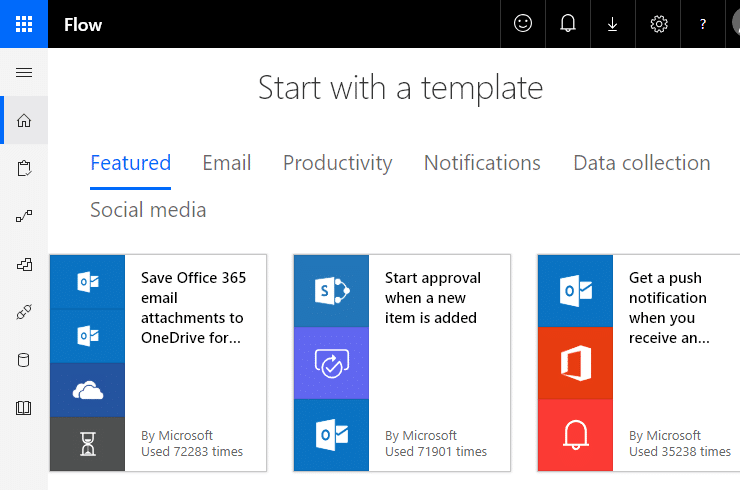Open Save Office 365 email attachments template
This screenshot has width=740, height=490.
158,363
